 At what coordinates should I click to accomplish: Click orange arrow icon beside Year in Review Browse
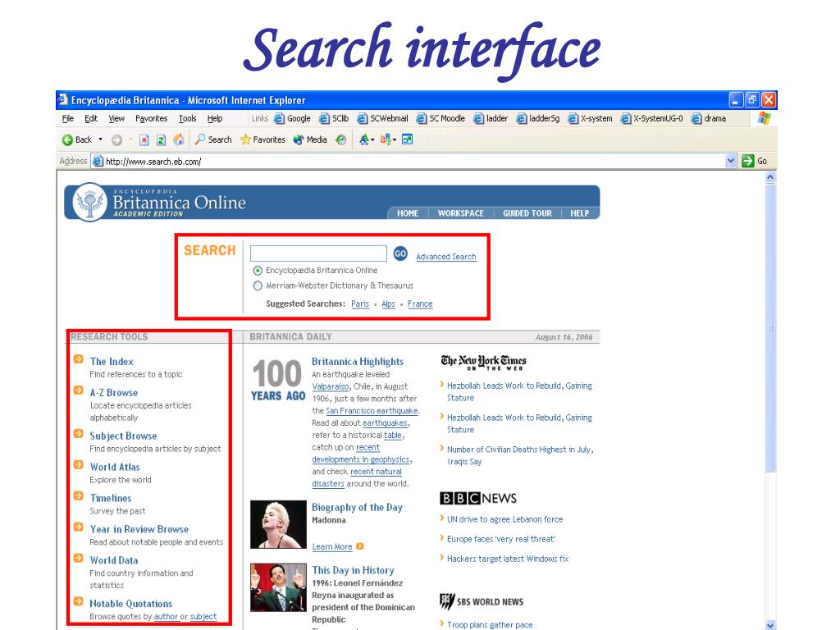(x=78, y=527)
